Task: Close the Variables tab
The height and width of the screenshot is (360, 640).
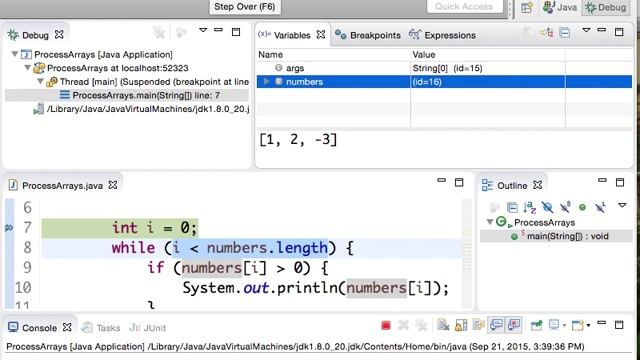Action: [x=321, y=35]
